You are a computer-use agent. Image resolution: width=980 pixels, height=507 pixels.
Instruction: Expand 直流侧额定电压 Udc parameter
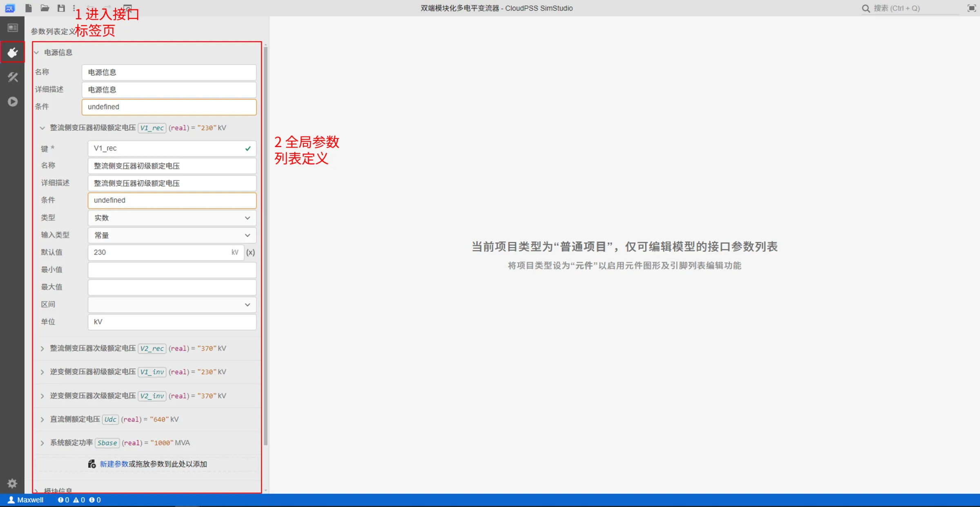42,420
